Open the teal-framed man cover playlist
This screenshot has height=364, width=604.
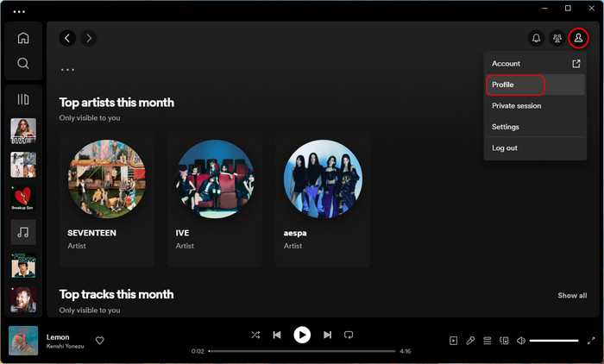click(23, 266)
